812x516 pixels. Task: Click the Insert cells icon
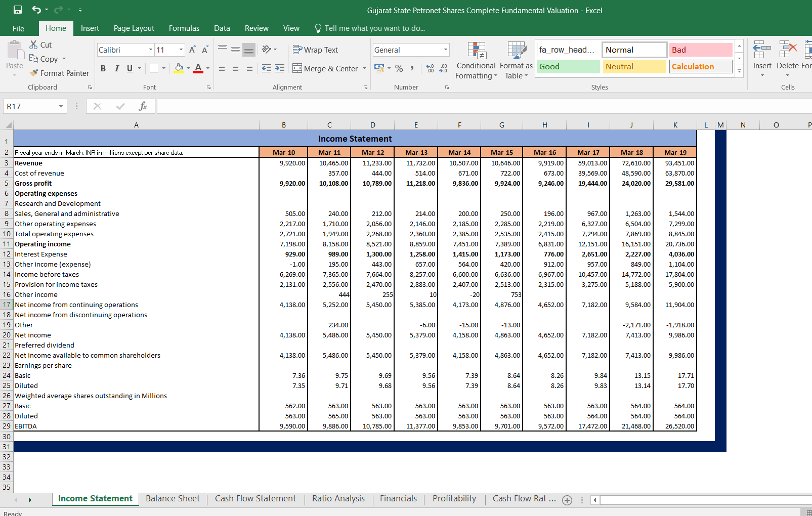762,51
